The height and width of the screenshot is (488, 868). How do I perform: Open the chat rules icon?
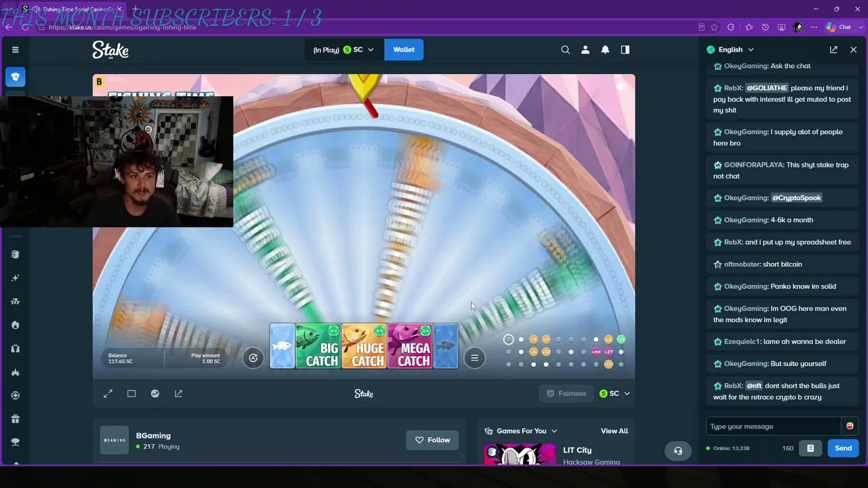tap(810, 448)
